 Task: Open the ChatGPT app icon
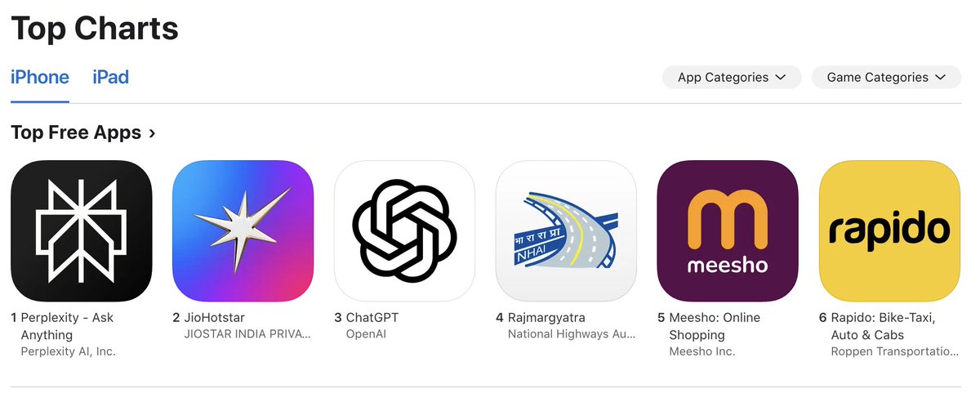click(405, 231)
